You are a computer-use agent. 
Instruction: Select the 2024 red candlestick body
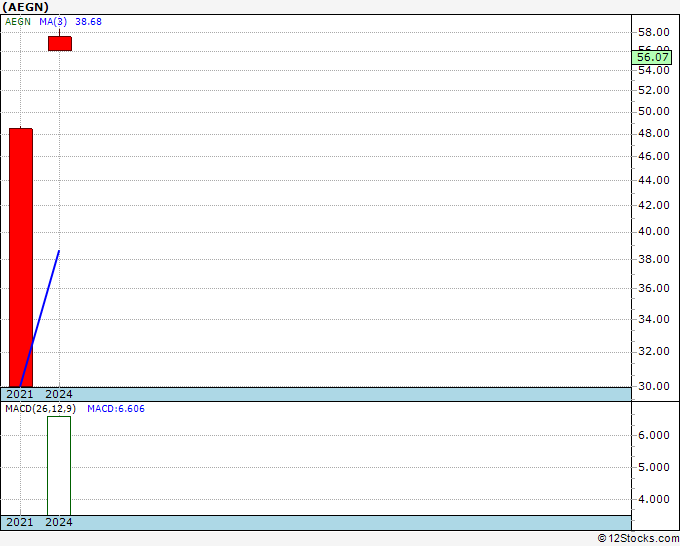click(x=60, y=43)
